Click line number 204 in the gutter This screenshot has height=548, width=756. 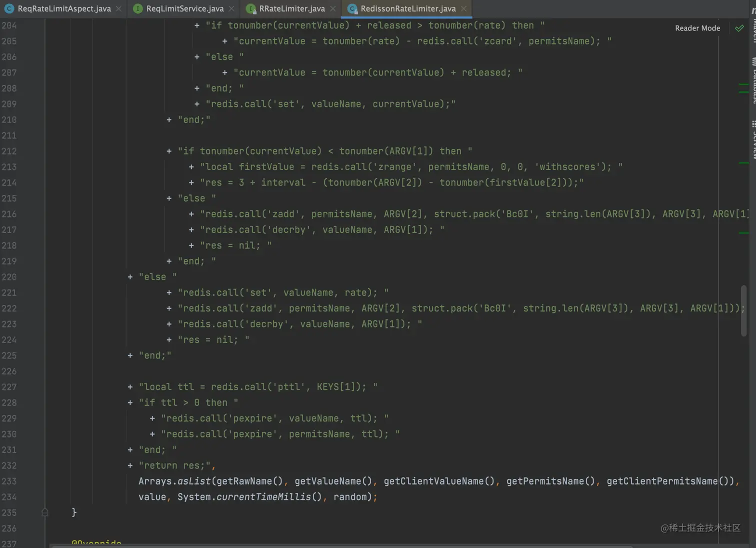9,25
